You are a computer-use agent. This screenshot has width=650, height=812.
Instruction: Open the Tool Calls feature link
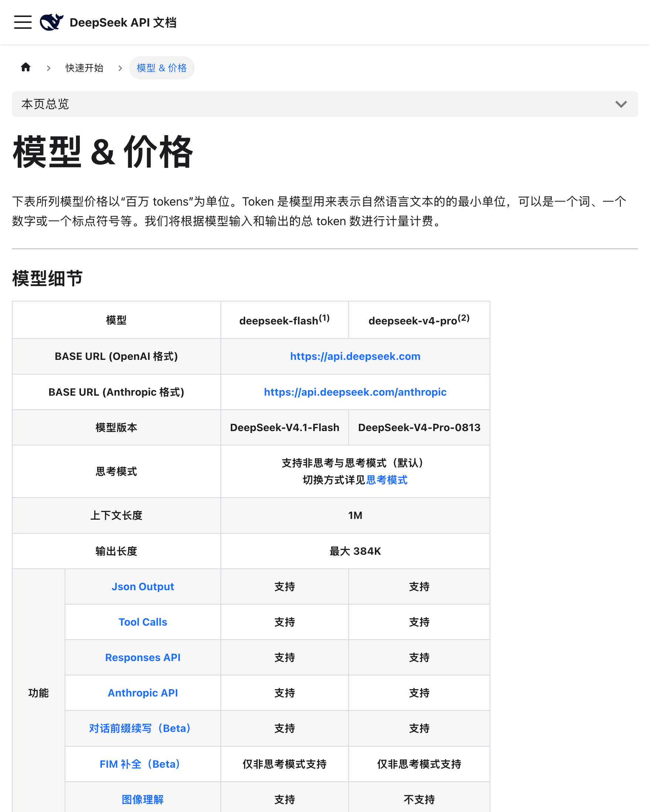(143, 622)
